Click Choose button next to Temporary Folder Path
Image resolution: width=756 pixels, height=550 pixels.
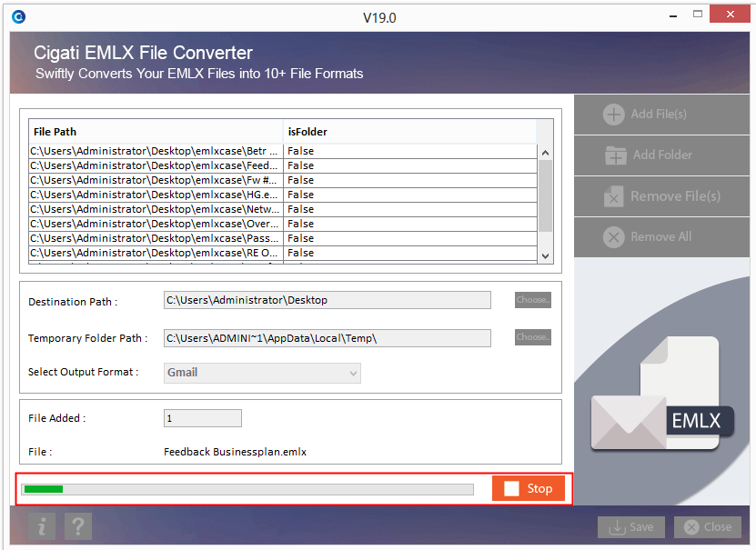[533, 337]
